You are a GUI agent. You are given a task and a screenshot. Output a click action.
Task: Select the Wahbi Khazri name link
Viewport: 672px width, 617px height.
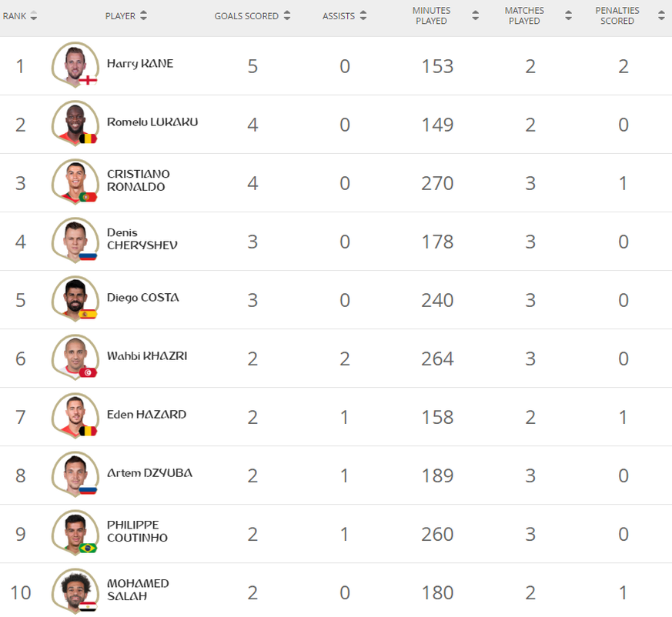[147, 356]
